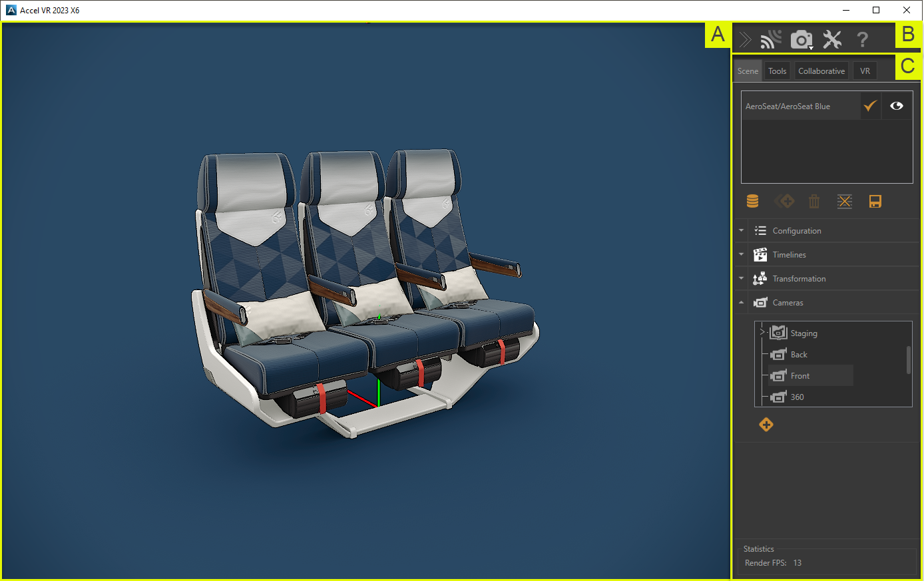
Task: Click the Staging group camera icon
Action: point(778,332)
